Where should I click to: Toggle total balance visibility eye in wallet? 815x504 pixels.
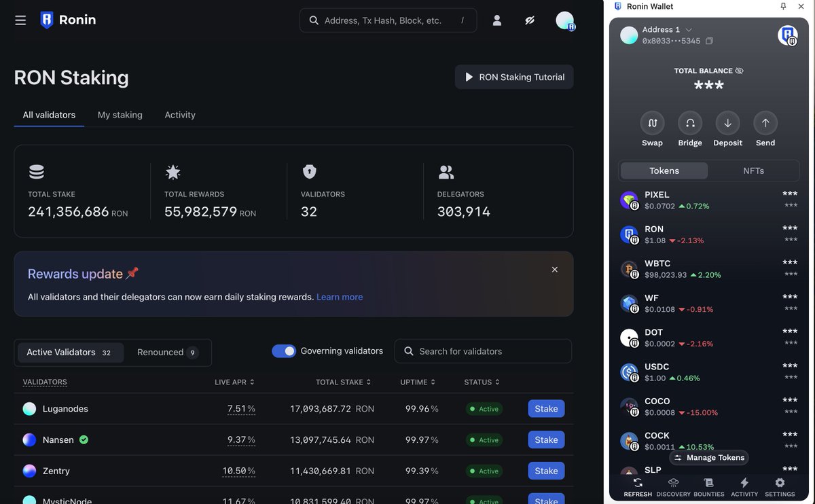coord(740,71)
